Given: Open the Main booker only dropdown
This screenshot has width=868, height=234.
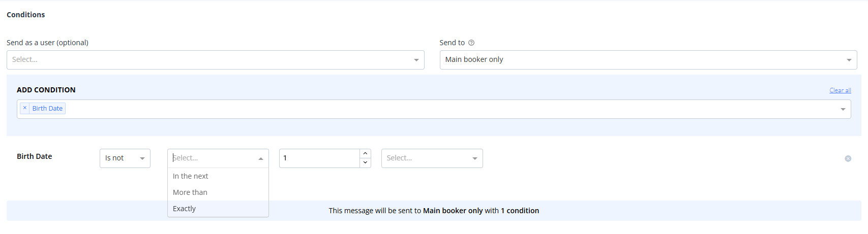Looking at the screenshot, I should [x=648, y=60].
